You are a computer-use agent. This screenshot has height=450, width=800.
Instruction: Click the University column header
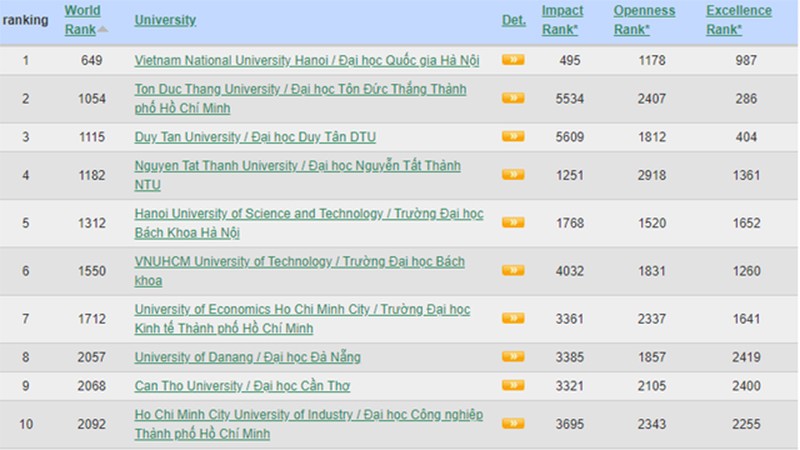(165, 20)
